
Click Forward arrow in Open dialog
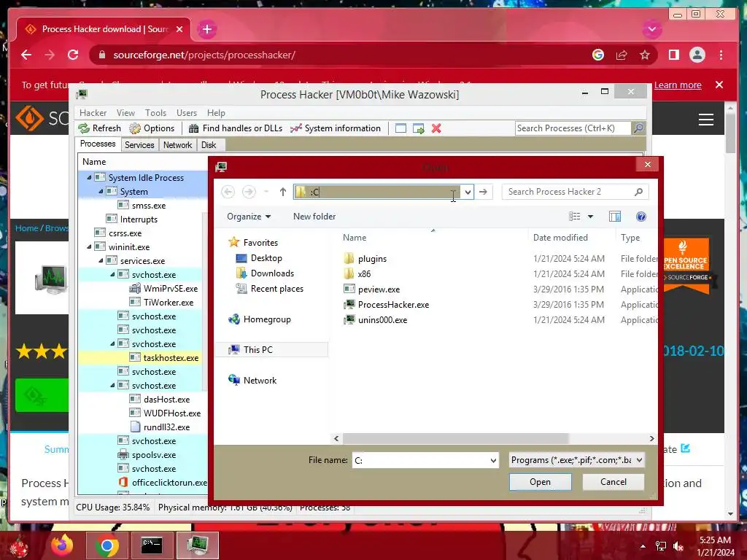point(249,192)
